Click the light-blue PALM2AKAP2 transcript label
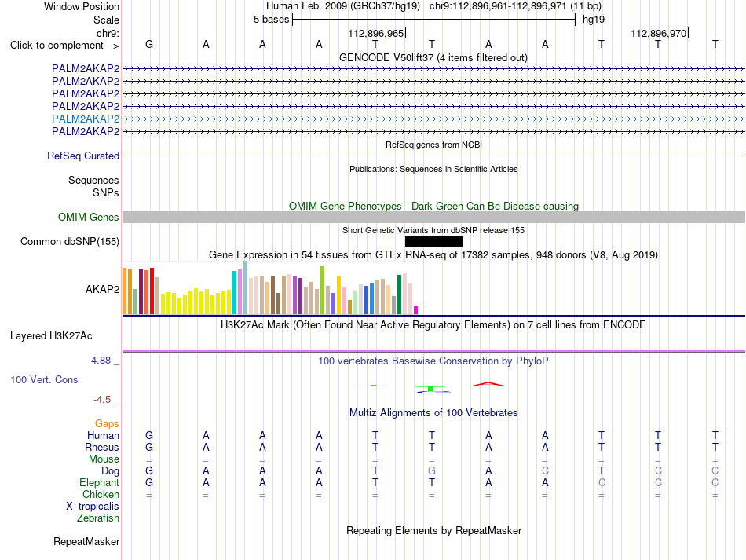The width and height of the screenshot is (746, 560). click(86, 119)
